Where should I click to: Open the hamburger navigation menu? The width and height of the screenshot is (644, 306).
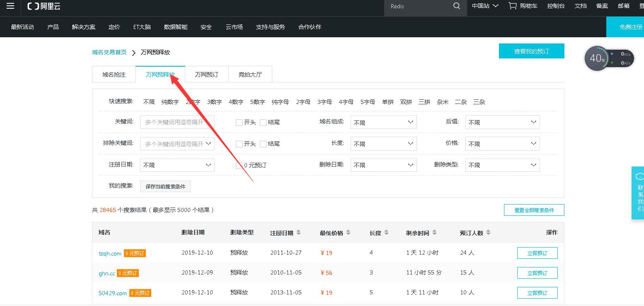pos(10,6)
